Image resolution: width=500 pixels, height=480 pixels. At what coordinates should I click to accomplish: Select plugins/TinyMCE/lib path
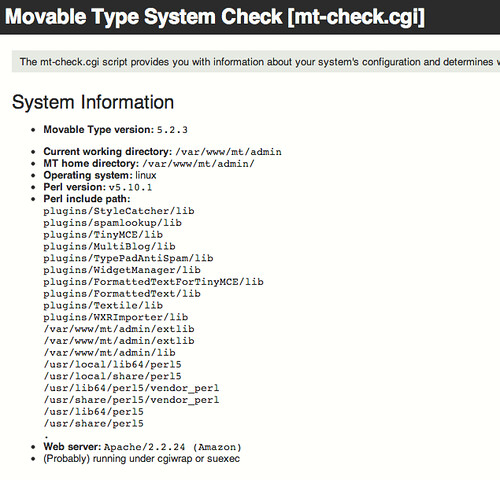(x=103, y=235)
